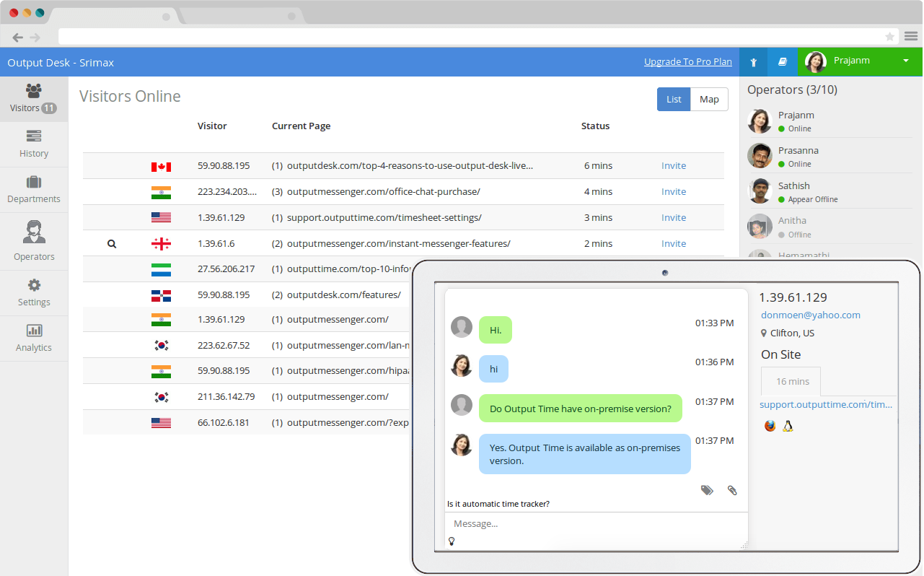
Task: Click the Upgrade To Pro Plan link
Action: pyautogui.click(x=688, y=62)
